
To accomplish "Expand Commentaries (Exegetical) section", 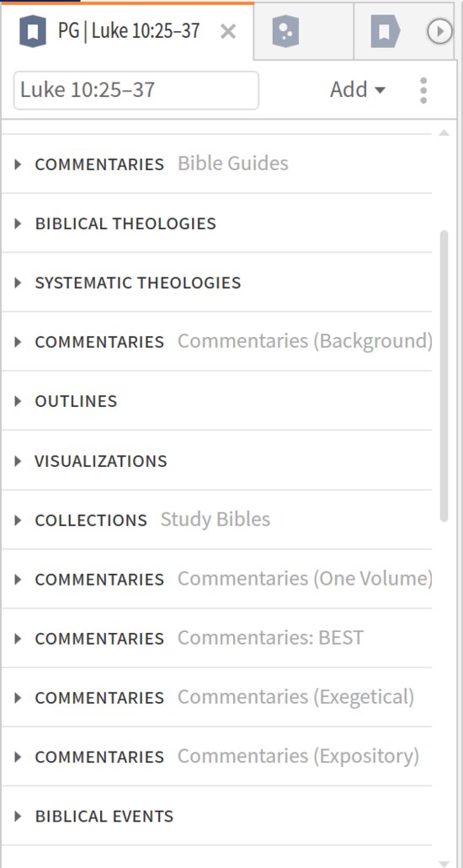I will [x=217, y=698].
